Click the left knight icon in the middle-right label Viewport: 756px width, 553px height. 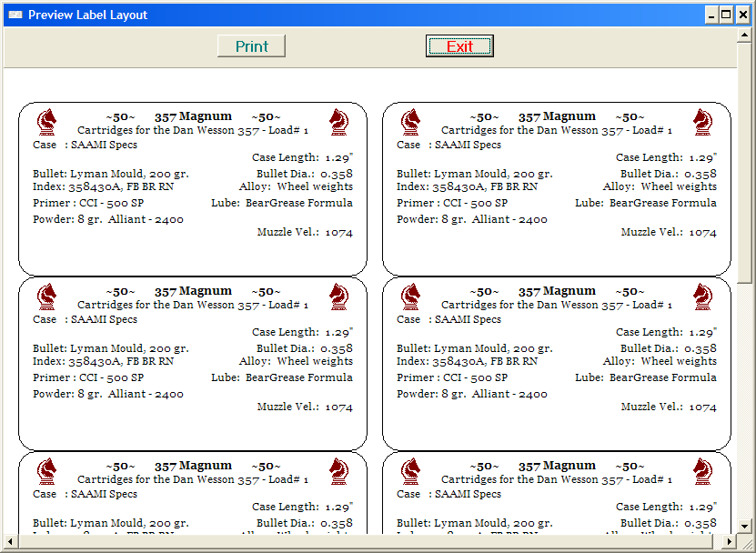(x=411, y=297)
